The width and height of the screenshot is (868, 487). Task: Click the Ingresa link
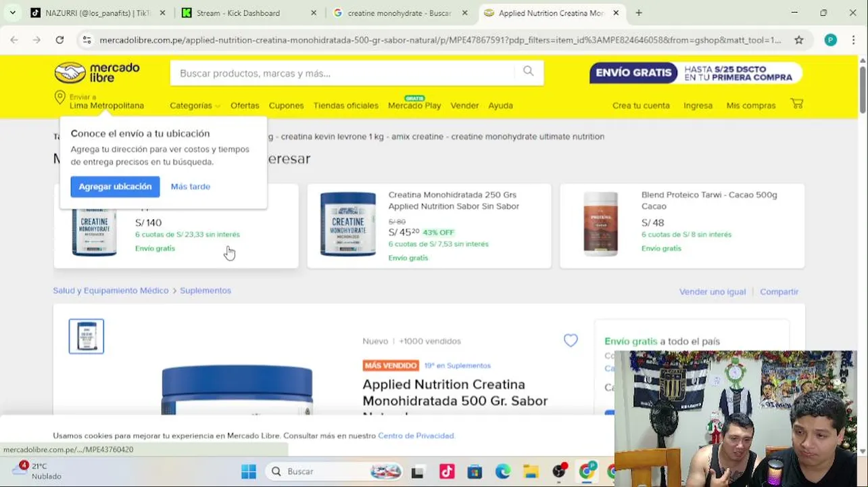(698, 106)
